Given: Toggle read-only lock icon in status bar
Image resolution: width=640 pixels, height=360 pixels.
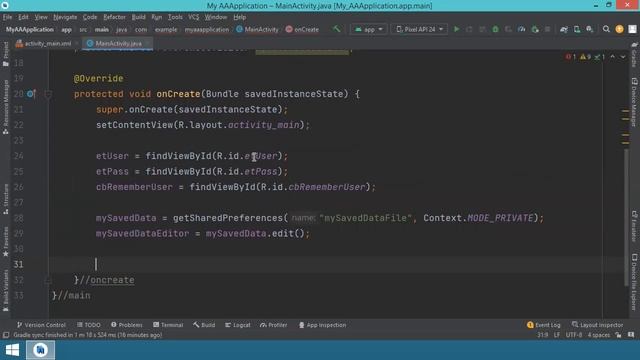Looking at the screenshot, I should point(618,335).
